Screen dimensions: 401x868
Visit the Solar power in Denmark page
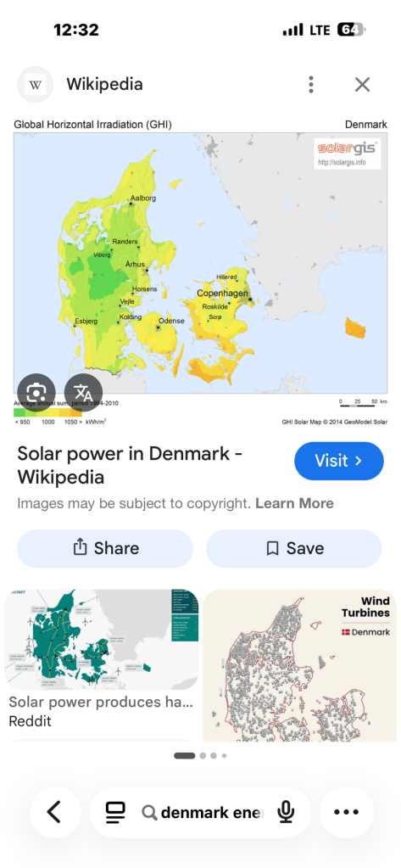pyautogui.click(x=338, y=461)
